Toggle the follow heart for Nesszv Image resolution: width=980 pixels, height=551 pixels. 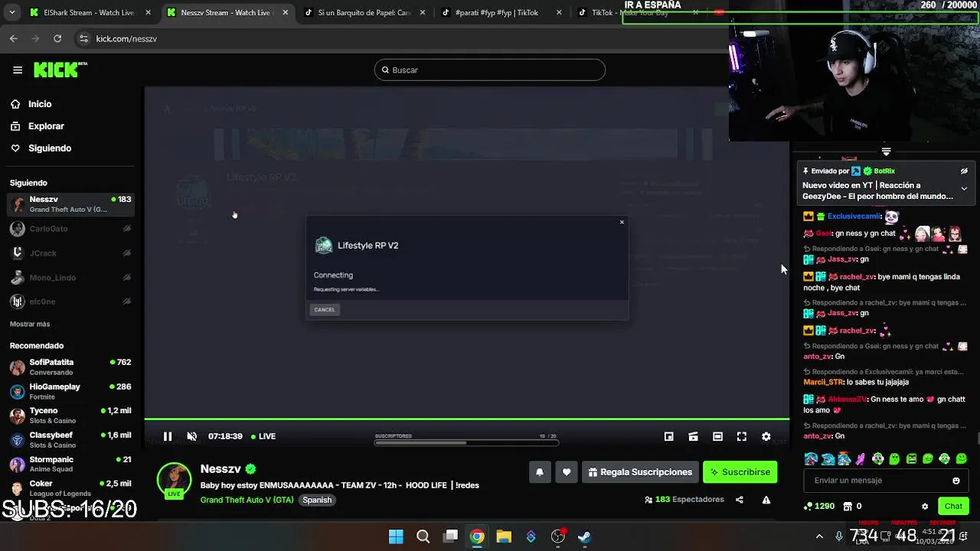tap(567, 472)
